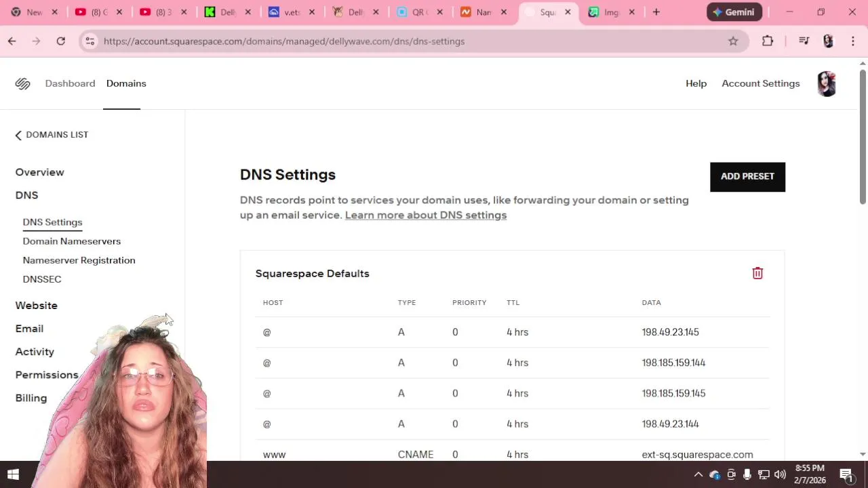Launch Gemini from the browser title bar
Screen dimensions: 868x488
point(734,12)
